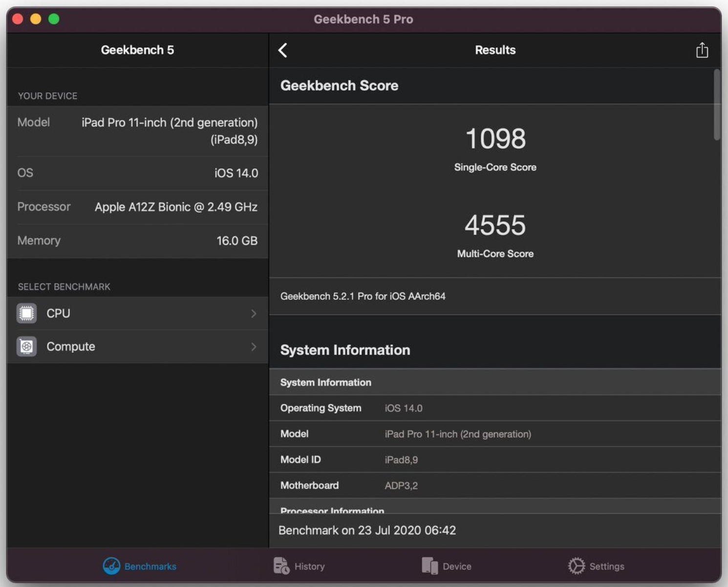Viewport: 728px width, 587px height.
Task: Click the Compute benchmark icon
Action: pos(26,346)
